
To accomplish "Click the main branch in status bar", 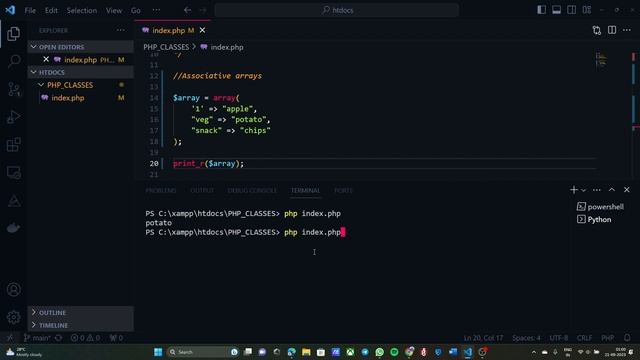I will (37, 338).
